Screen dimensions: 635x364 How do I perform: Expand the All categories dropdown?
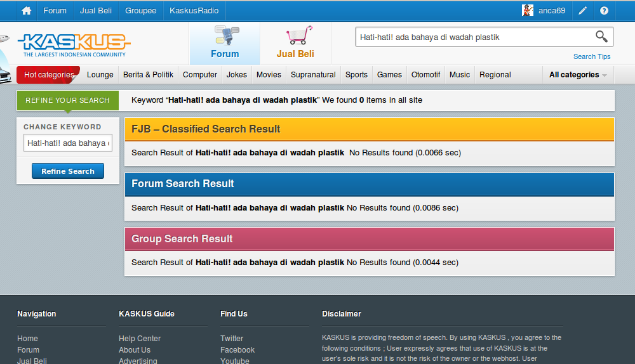point(578,75)
